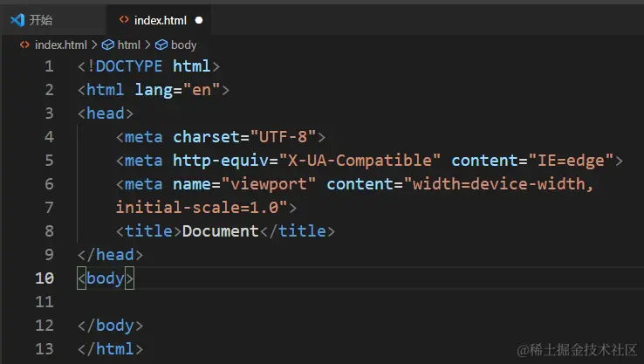644x364 pixels.
Task: Click the closing head tag on line 9
Action: (110, 255)
